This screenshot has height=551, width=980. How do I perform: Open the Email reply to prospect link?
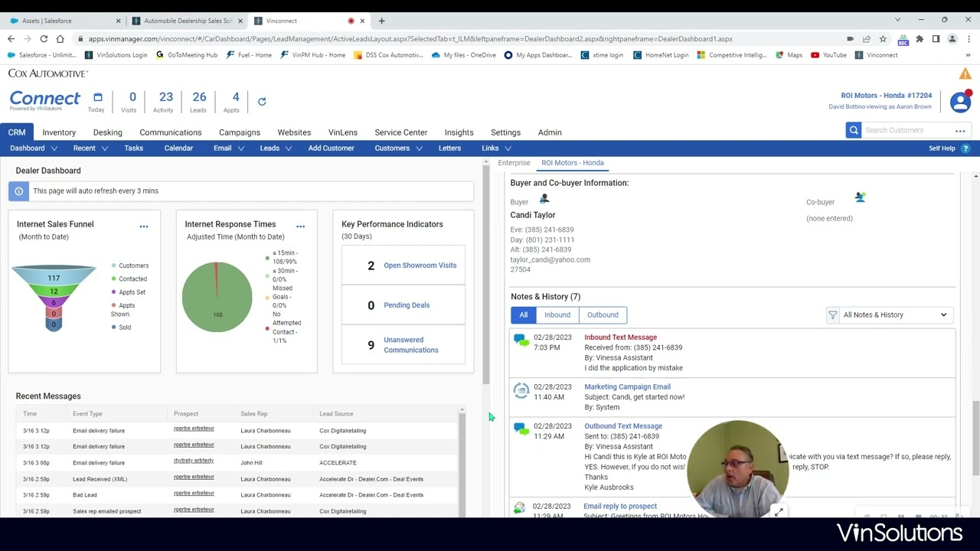point(620,507)
